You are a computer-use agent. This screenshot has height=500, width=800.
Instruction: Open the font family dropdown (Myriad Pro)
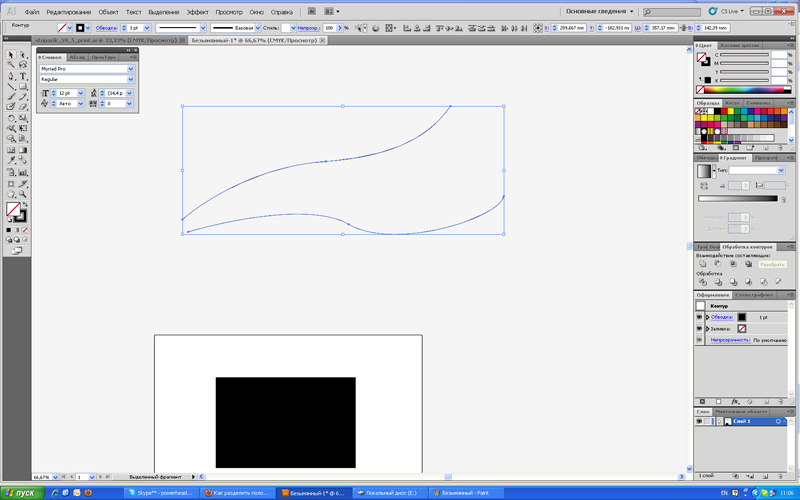131,69
